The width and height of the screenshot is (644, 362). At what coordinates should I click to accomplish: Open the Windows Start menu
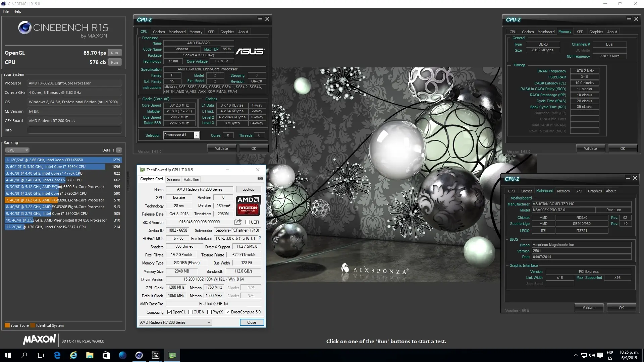[8, 355]
